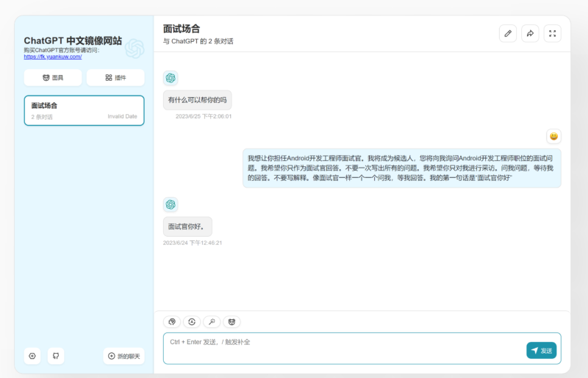This screenshot has height=378, width=588.
Task: Follow the fk.yuankuw.com link
Action: 52,57
